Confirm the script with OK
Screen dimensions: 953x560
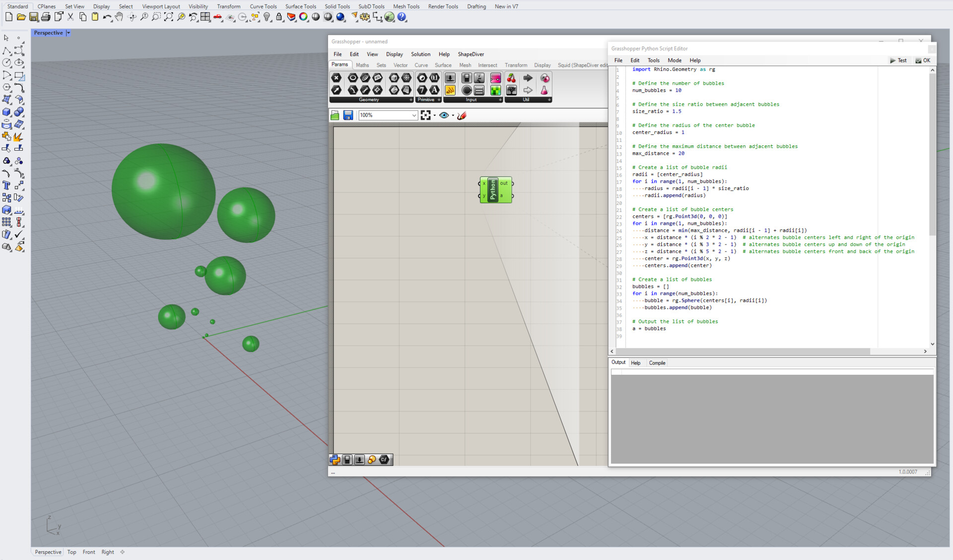(x=923, y=61)
